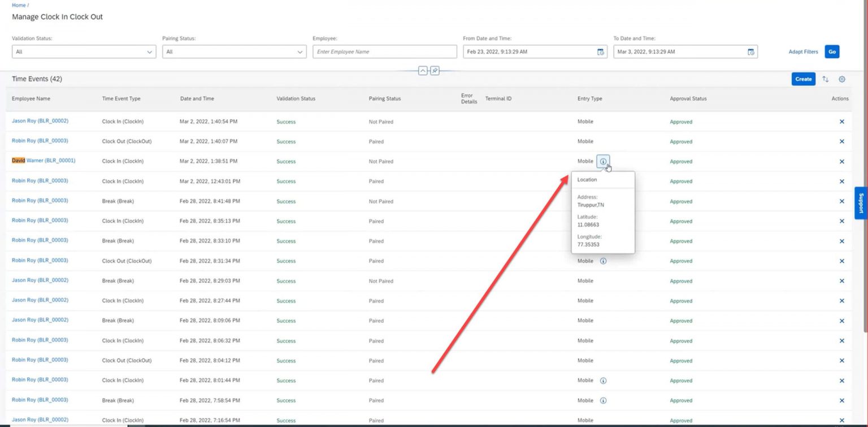Click the Home breadcrumb link
The image size is (868, 427).
pyautogui.click(x=19, y=5)
